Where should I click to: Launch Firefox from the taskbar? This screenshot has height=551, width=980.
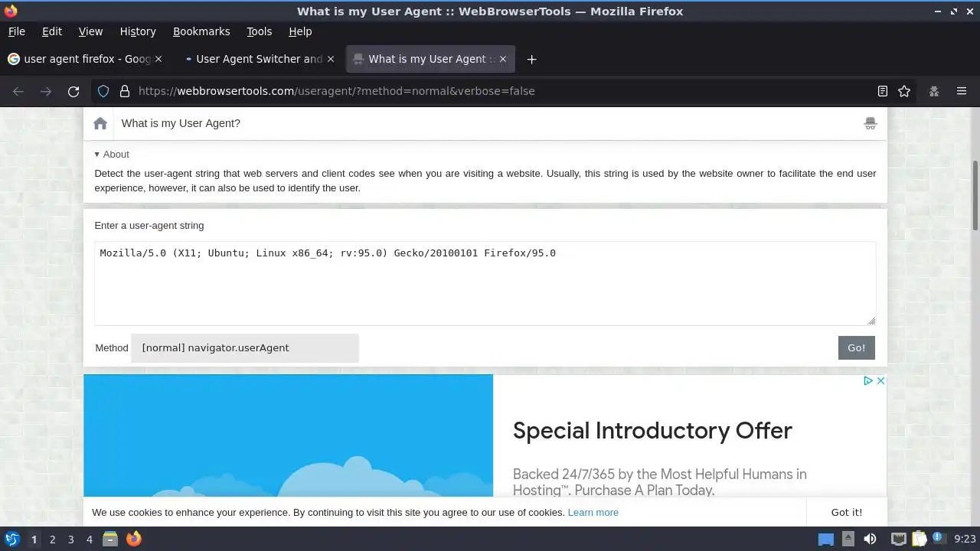[134, 539]
